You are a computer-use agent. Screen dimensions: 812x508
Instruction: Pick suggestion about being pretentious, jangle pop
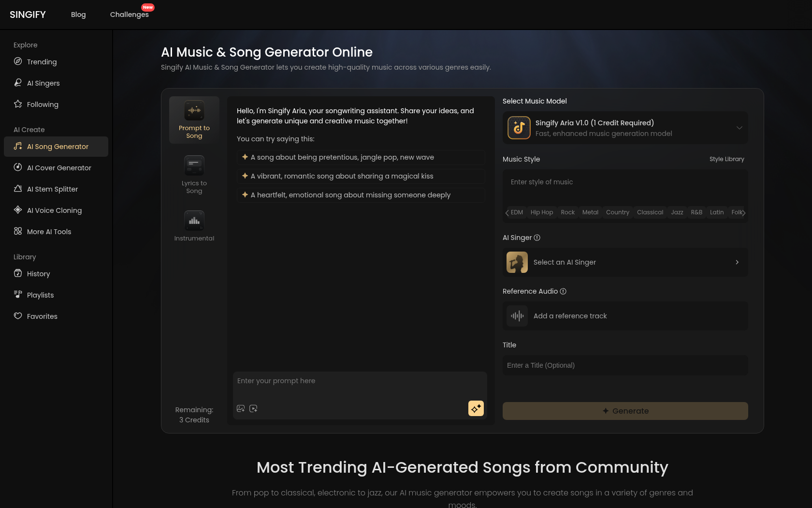click(x=361, y=157)
